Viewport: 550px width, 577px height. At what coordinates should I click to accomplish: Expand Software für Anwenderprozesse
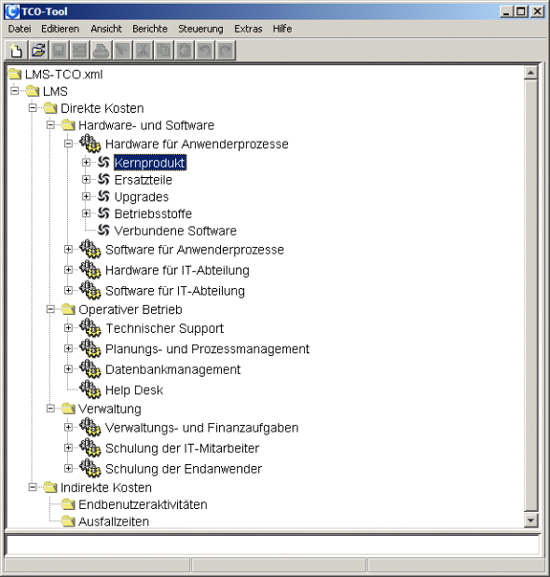[x=68, y=249]
